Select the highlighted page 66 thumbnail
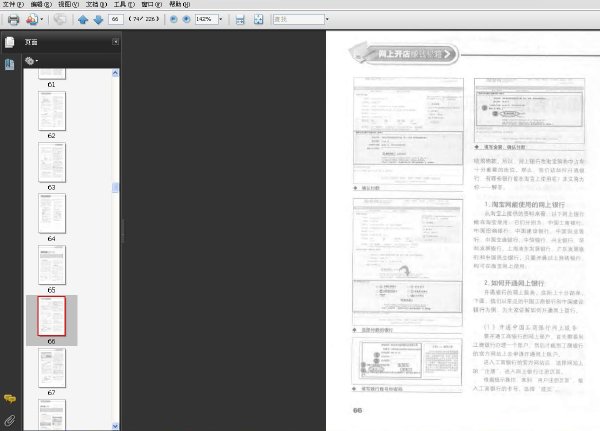600x431 pixels. click(52, 316)
